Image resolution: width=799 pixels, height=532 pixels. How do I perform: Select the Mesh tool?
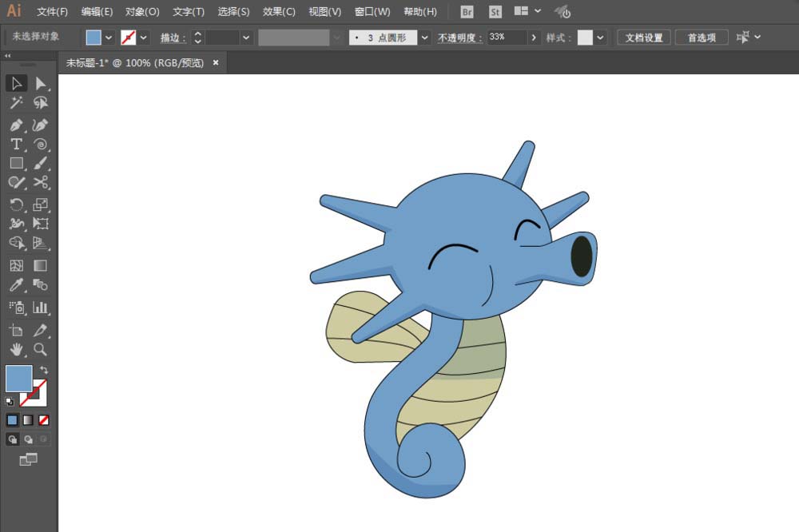(x=16, y=265)
